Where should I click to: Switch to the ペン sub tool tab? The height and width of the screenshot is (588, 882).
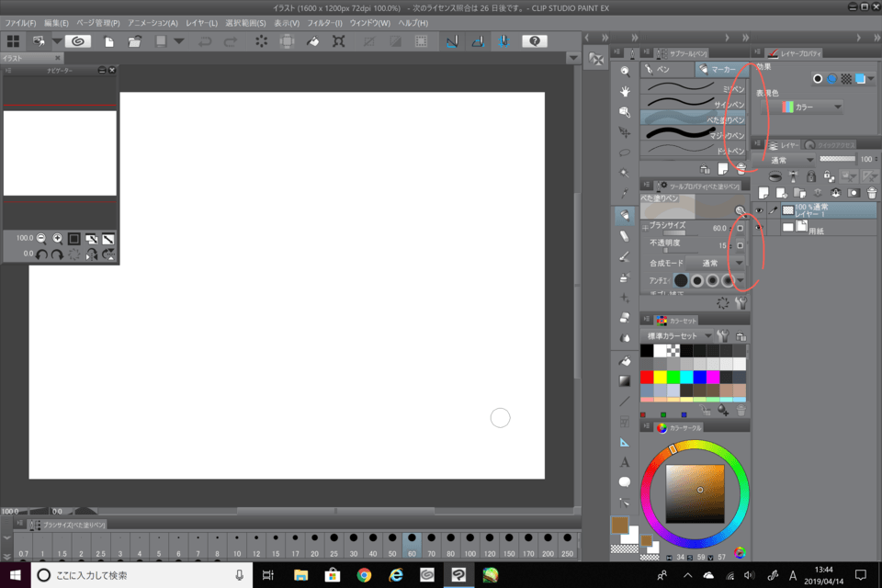point(663,69)
